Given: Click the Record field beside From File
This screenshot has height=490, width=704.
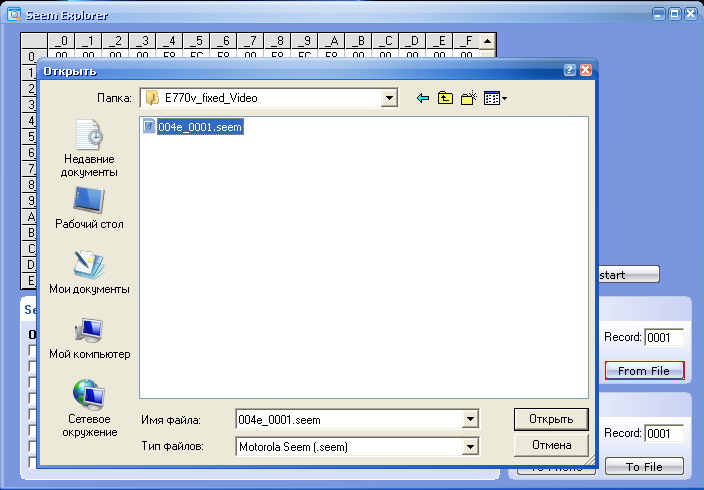Looking at the screenshot, I should tap(663, 338).
